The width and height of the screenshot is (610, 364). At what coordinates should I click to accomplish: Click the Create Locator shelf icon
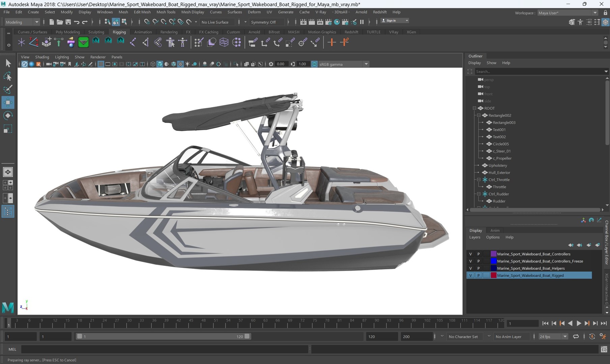[x=22, y=42]
